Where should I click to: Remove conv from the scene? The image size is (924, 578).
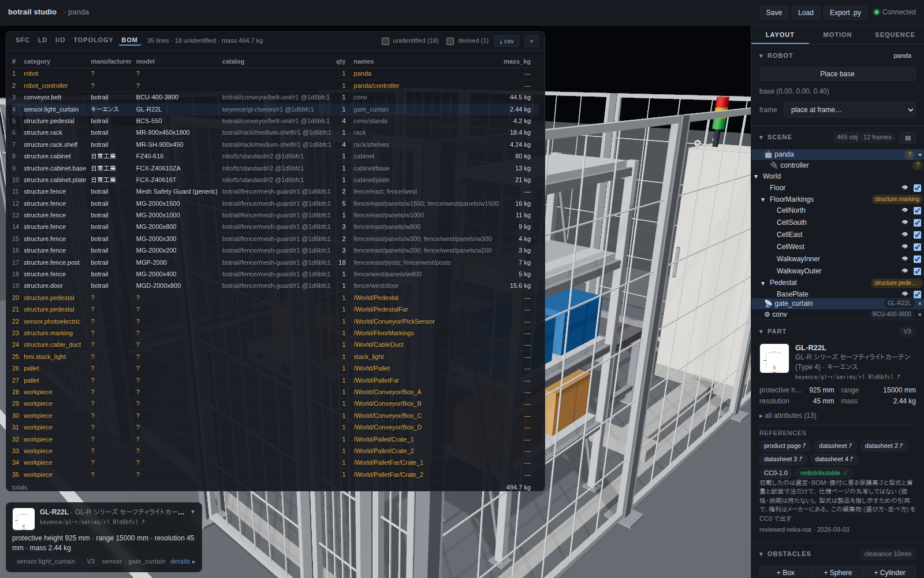click(x=920, y=314)
